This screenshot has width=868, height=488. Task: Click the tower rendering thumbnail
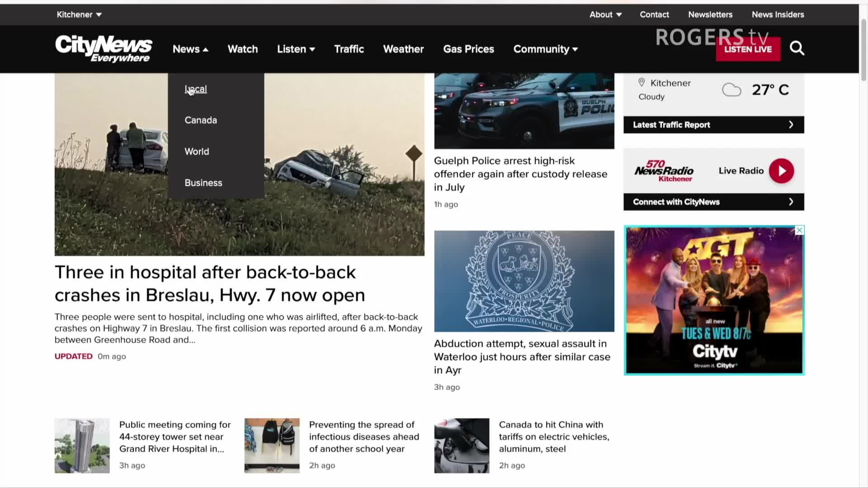click(82, 446)
